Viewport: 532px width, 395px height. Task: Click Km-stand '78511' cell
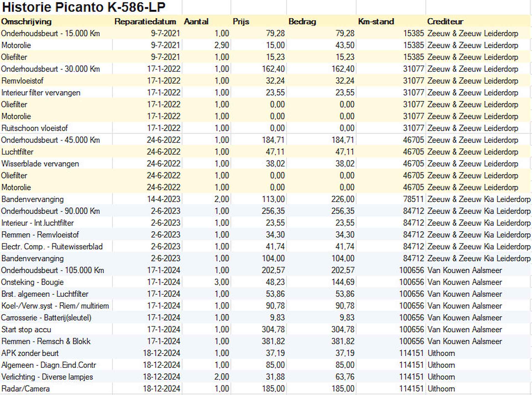coord(413,199)
